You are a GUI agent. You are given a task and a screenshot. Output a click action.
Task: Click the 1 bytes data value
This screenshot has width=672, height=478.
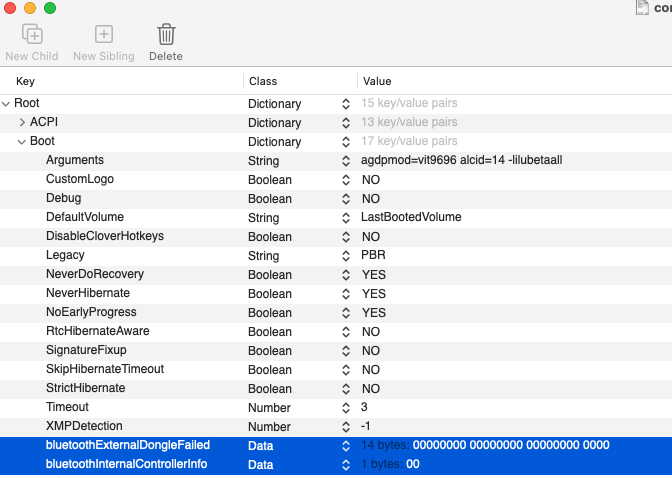click(390, 464)
